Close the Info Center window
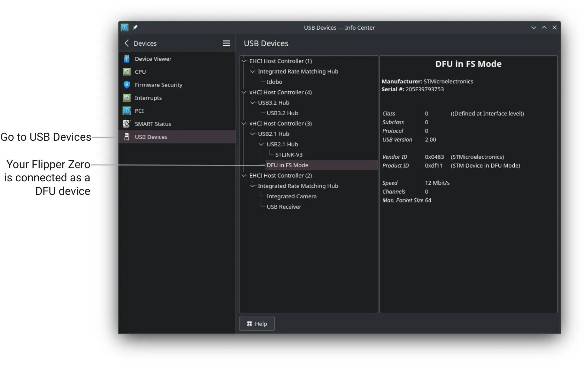The image size is (588, 369). coord(554,28)
